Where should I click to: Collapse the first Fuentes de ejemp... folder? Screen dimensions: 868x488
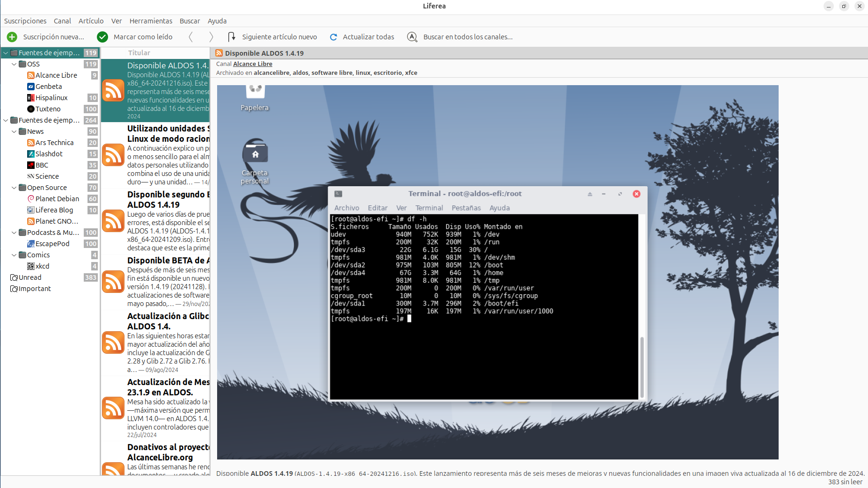click(6, 53)
